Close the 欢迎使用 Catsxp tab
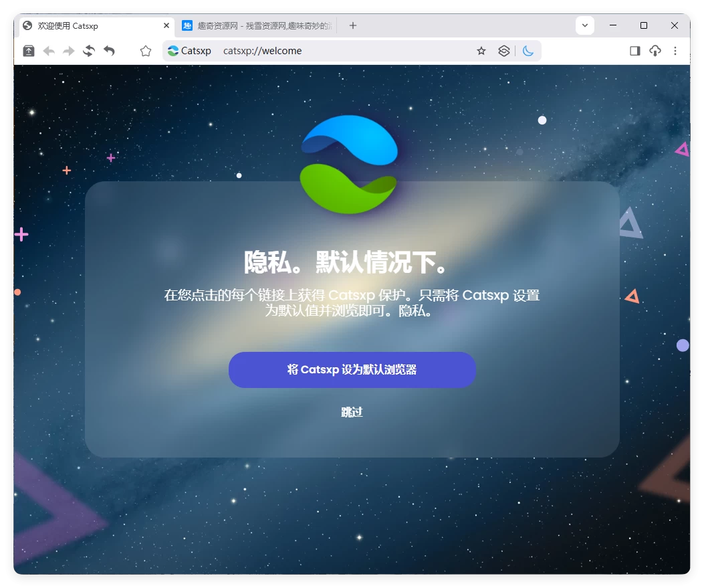This screenshot has height=588, width=704. coord(166,25)
